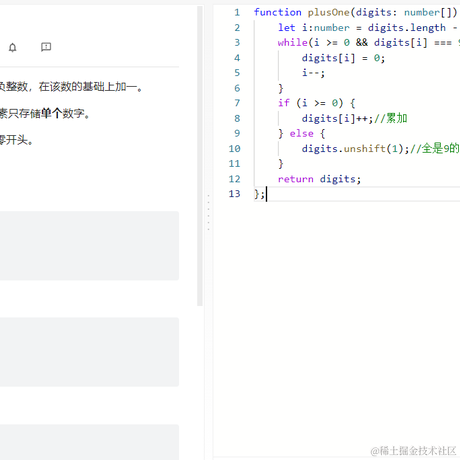The width and height of the screenshot is (460, 460).
Task: Open the feedback comment icon
Action: pos(46,47)
